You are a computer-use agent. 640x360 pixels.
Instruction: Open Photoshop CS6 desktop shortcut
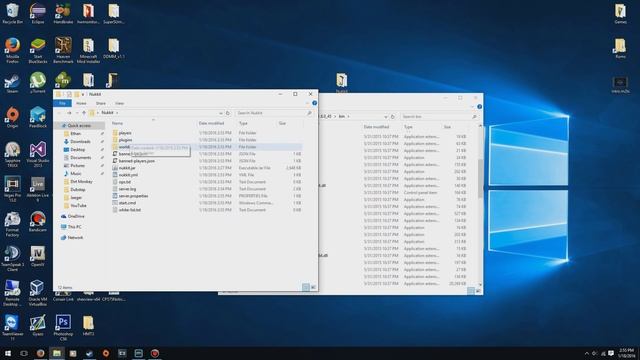point(63,327)
